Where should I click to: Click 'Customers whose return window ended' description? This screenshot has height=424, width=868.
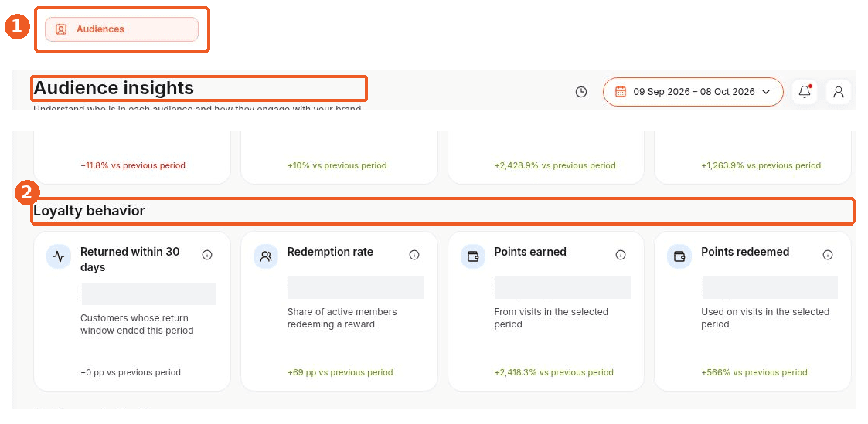point(137,324)
